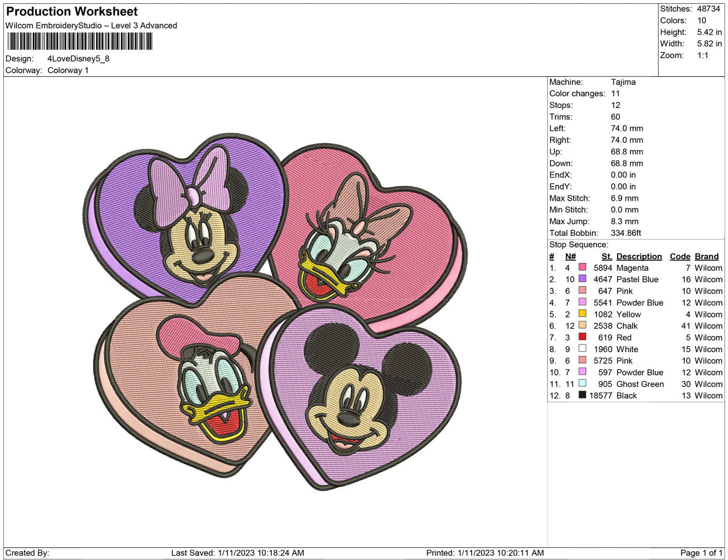Click the "Pastel Blue" description text
The width and height of the screenshot is (728, 560).
638,279
